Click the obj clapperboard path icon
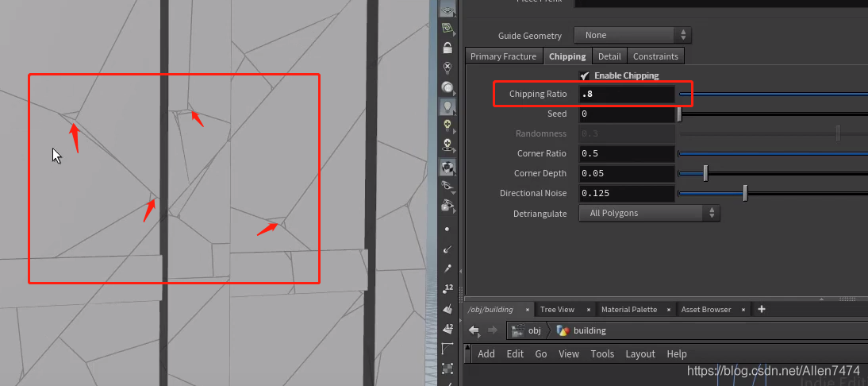This screenshot has height=386, width=868. pos(518,330)
